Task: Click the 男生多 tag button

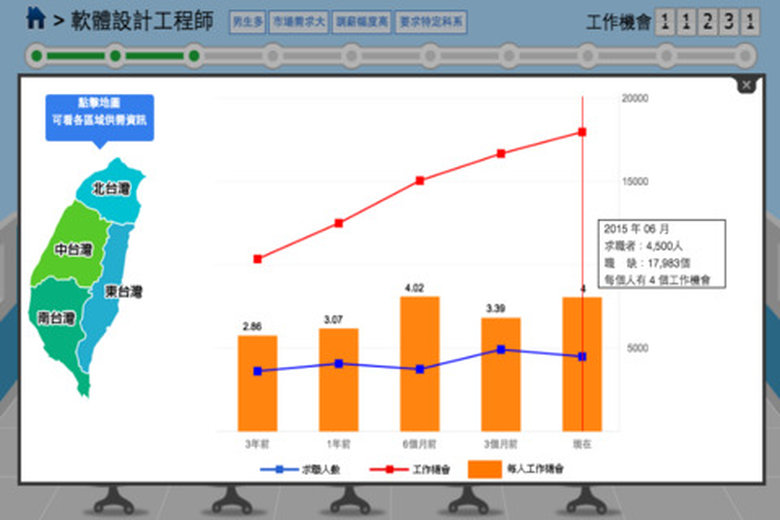Action: pos(246,21)
